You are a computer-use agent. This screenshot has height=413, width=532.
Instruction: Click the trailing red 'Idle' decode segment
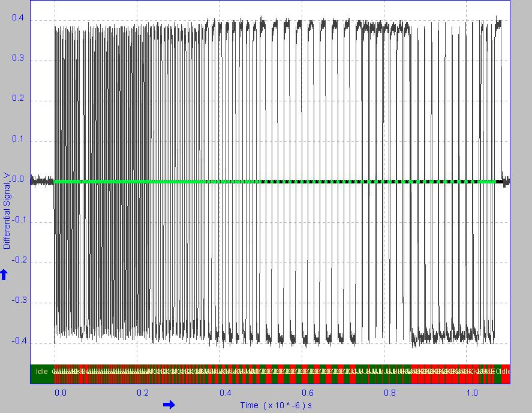point(504,371)
